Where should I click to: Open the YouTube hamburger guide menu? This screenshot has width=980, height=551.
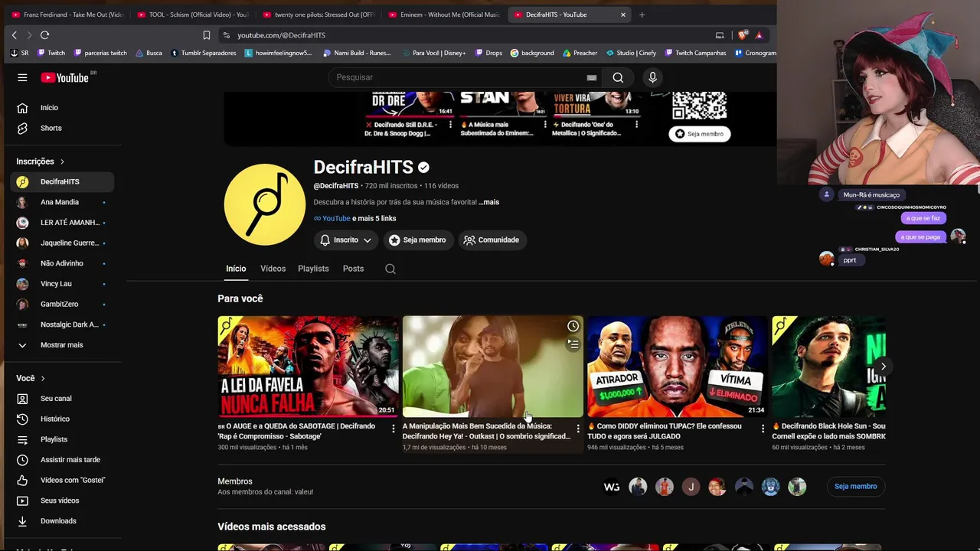(22, 77)
